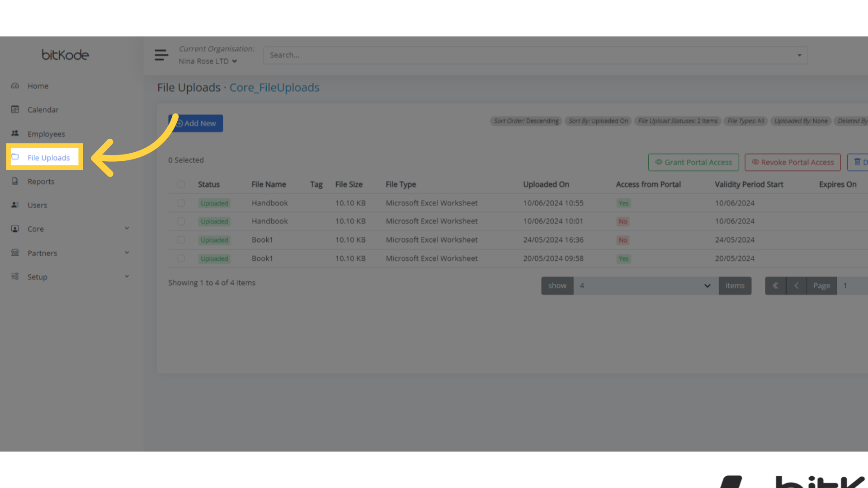Screen dimensions: 868x488
Task: Click the Employees sidebar icon
Action: [15, 133]
